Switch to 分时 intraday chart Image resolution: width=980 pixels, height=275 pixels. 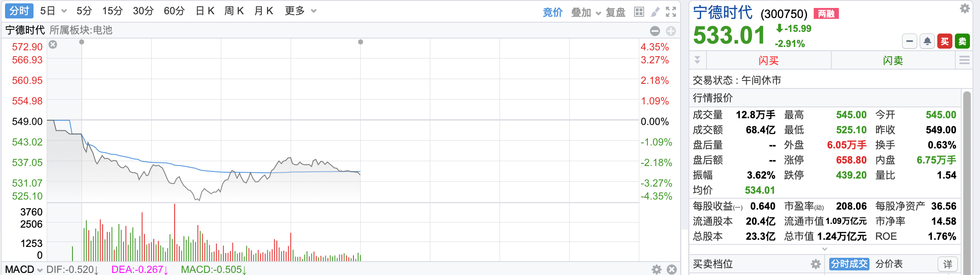[x=19, y=11]
